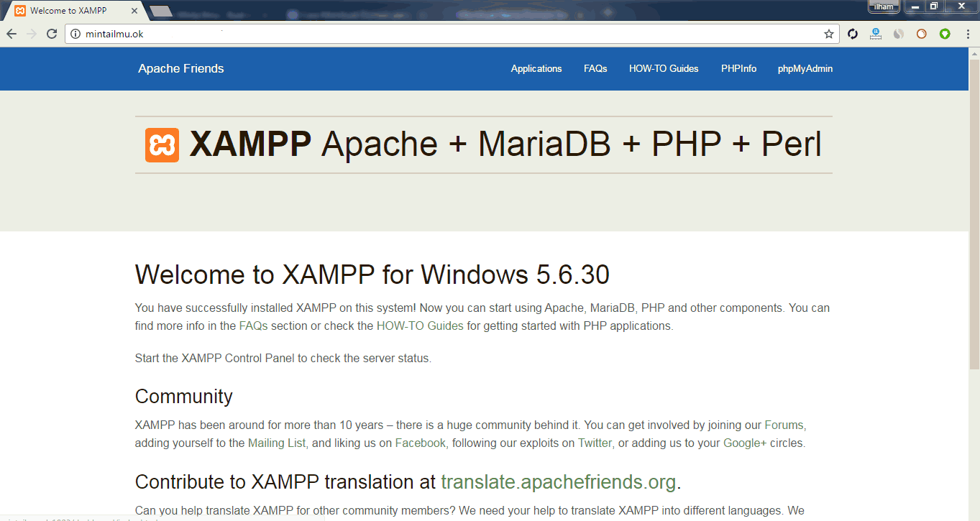Click the orange XAMPP logo icon
This screenshot has width=980, height=521.
coord(162,145)
